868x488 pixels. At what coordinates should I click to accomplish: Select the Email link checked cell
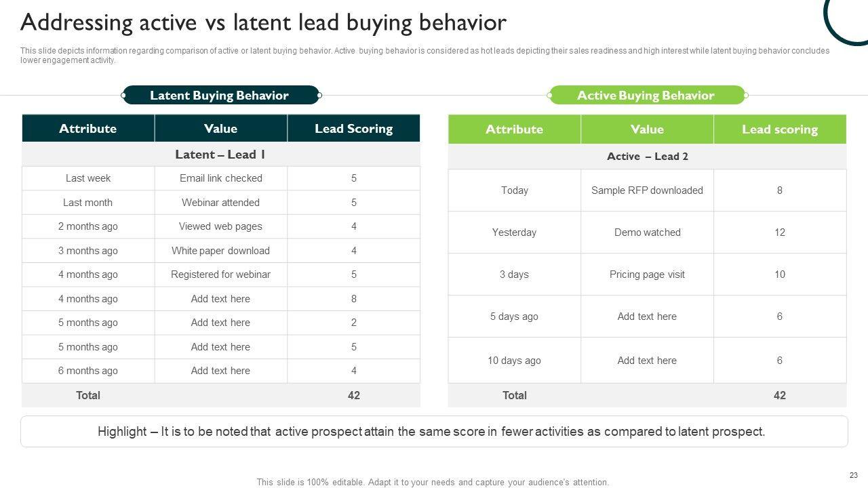(x=220, y=178)
